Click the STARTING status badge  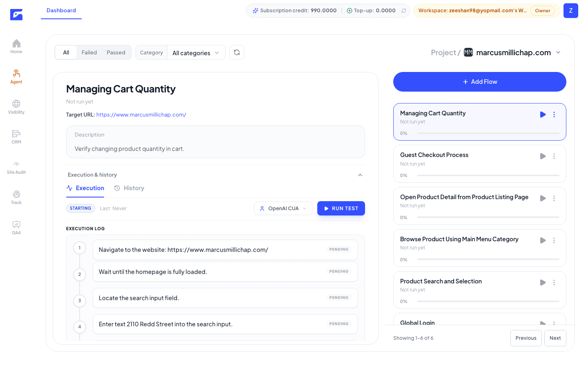click(x=80, y=209)
